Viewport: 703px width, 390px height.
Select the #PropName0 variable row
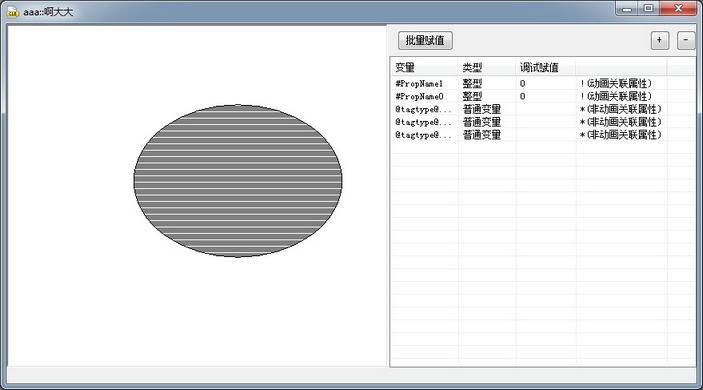coord(542,96)
